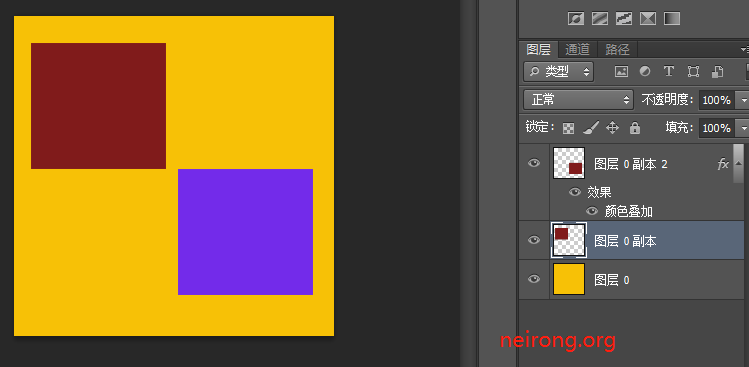Lock image pixels with brush icon
This screenshot has width=749, height=367.
[590, 128]
